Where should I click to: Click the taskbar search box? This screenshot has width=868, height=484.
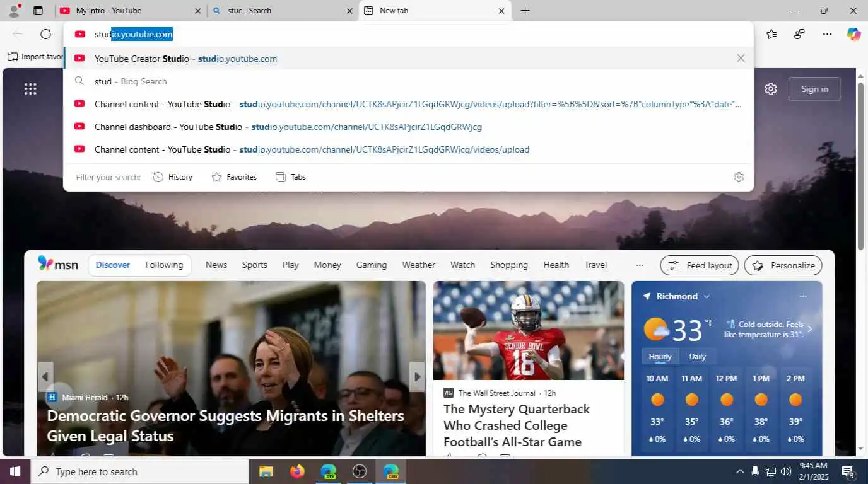[x=139, y=471]
